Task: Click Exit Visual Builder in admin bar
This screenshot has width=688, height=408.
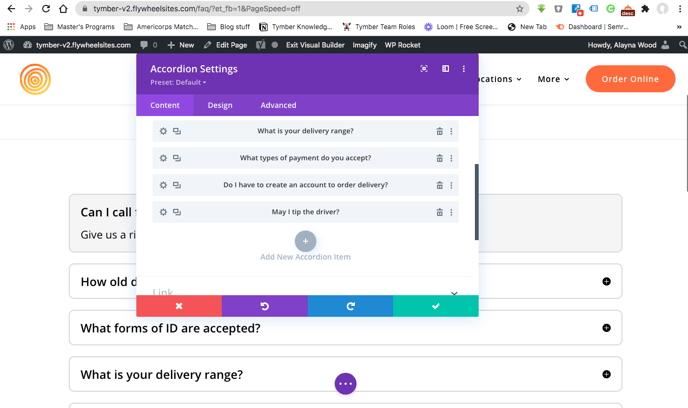Action: pyautogui.click(x=315, y=45)
